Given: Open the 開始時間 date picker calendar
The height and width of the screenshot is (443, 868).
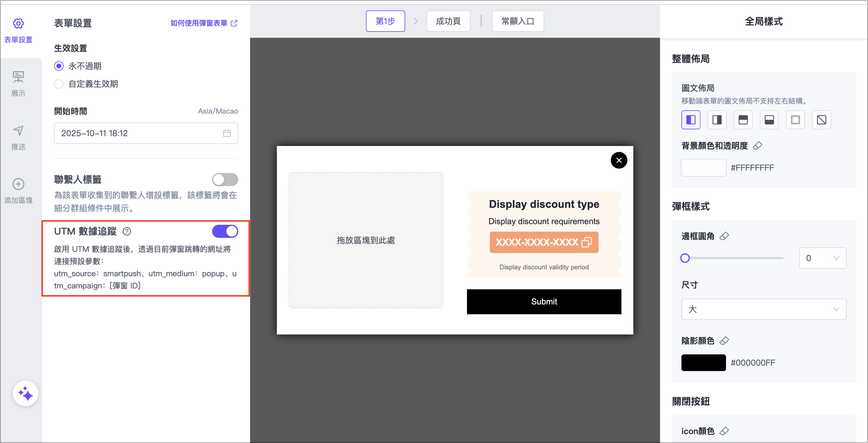Looking at the screenshot, I should [x=227, y=133].
